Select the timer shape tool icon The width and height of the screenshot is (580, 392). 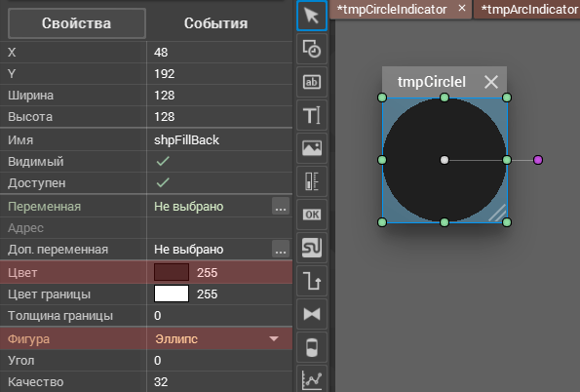[x=312, y=49]
